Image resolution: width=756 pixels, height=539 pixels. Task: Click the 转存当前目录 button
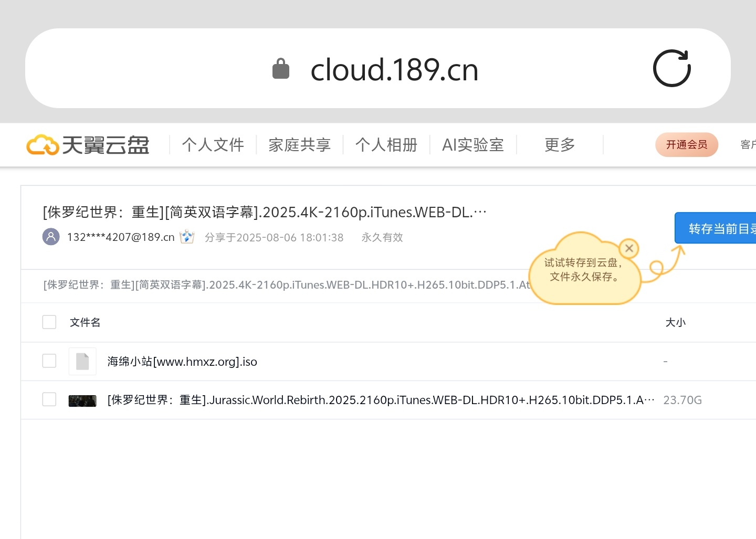click(x=716, y=228)
